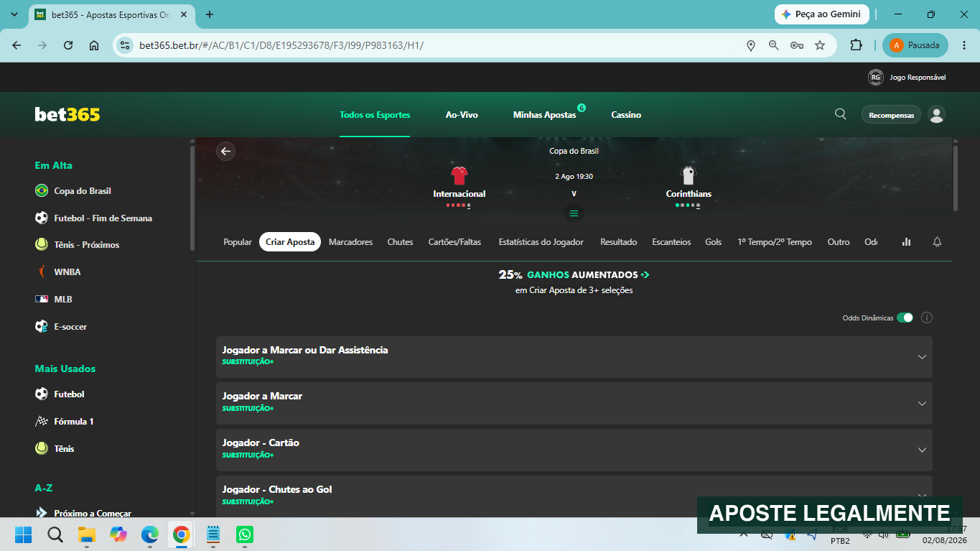Bookmark page with the star icon

tap(820, 45)
